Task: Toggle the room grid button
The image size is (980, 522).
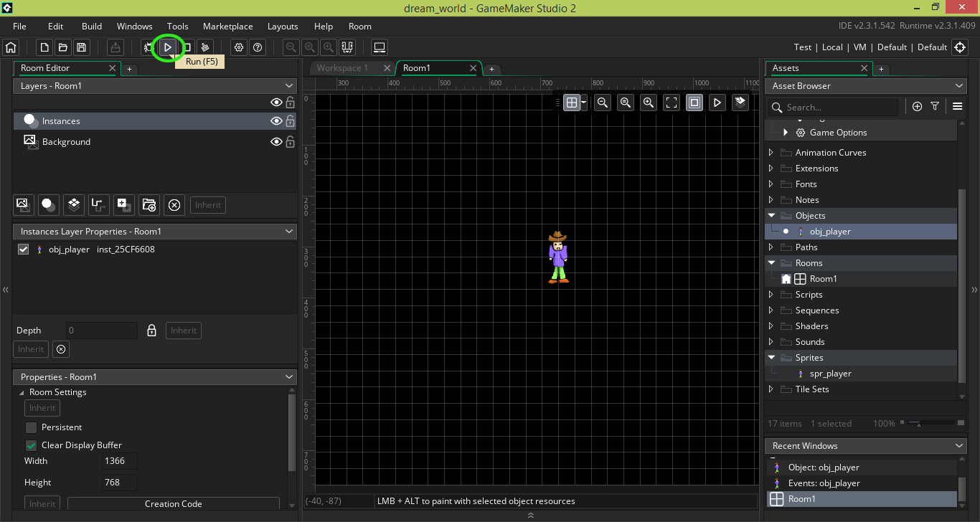Action: point(572,103)
